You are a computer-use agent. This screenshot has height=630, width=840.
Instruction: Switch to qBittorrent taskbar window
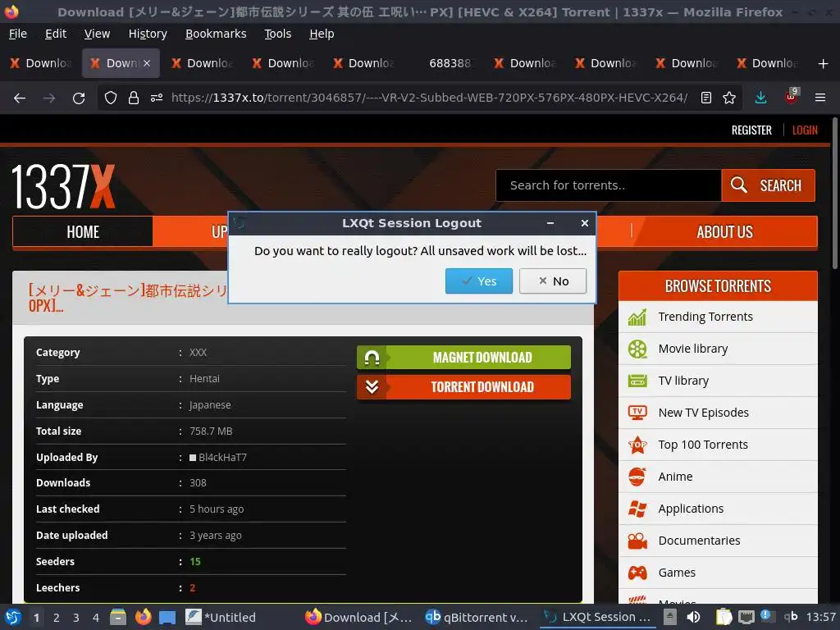(477, 617)
